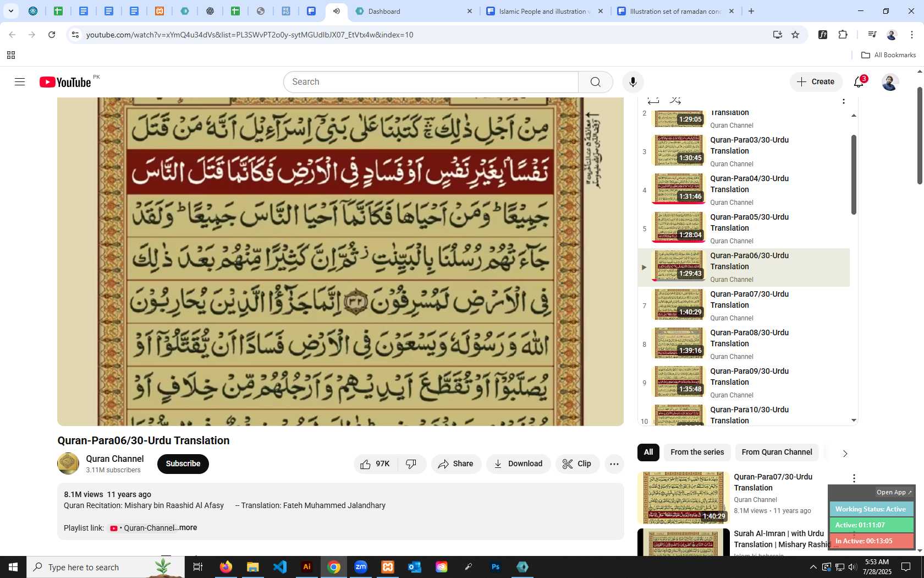Select the From Quran Channel chip
The image size is (924, 578).
[777, 452]
